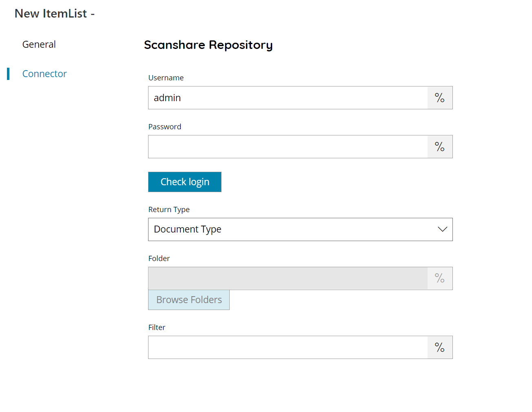Click the Scanshare Repository heading
This screenshot has height=412, width=532.
click(208, 45)
